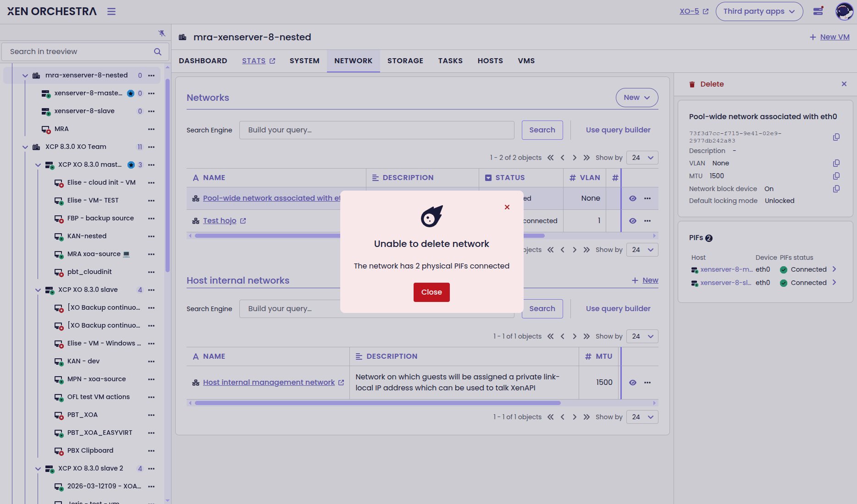Switch to the STORAGE tab

[405, 61]
